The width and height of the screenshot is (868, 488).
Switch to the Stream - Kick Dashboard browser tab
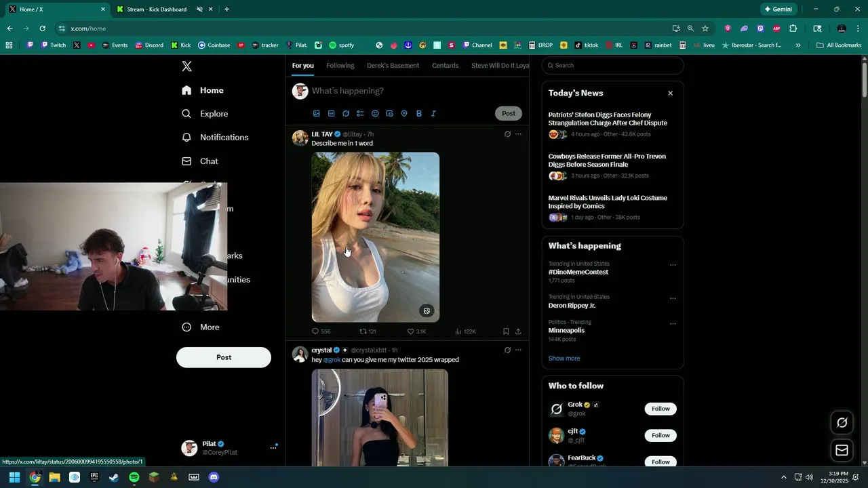[x=157, y=9]
